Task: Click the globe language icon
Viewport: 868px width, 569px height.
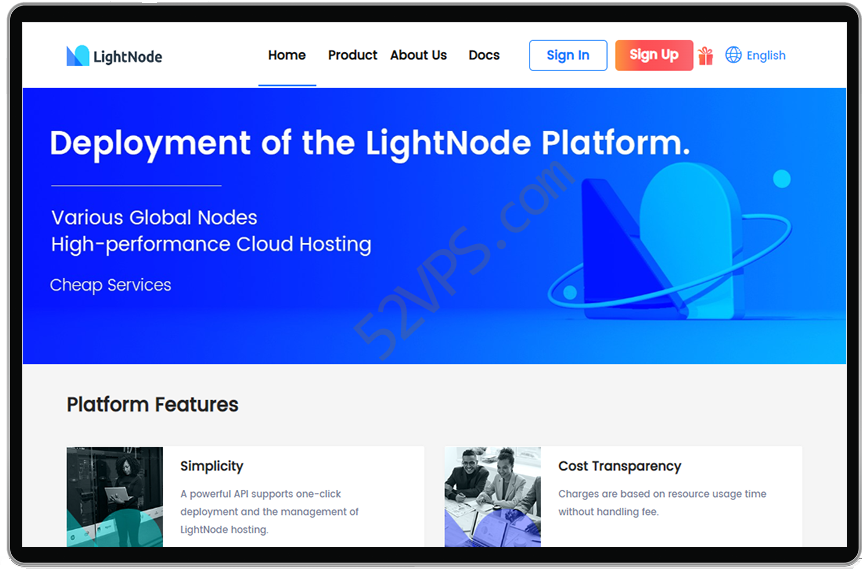Action: 733,55
